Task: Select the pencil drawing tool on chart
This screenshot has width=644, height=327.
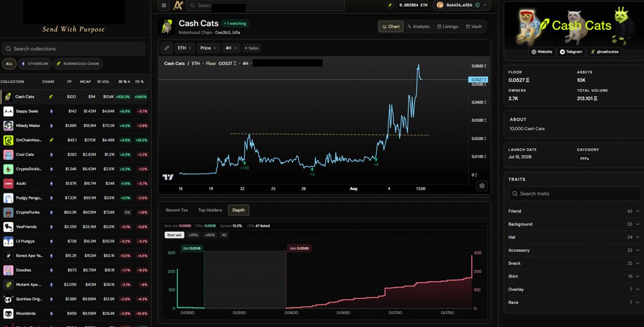Action: tap(166, 48)
